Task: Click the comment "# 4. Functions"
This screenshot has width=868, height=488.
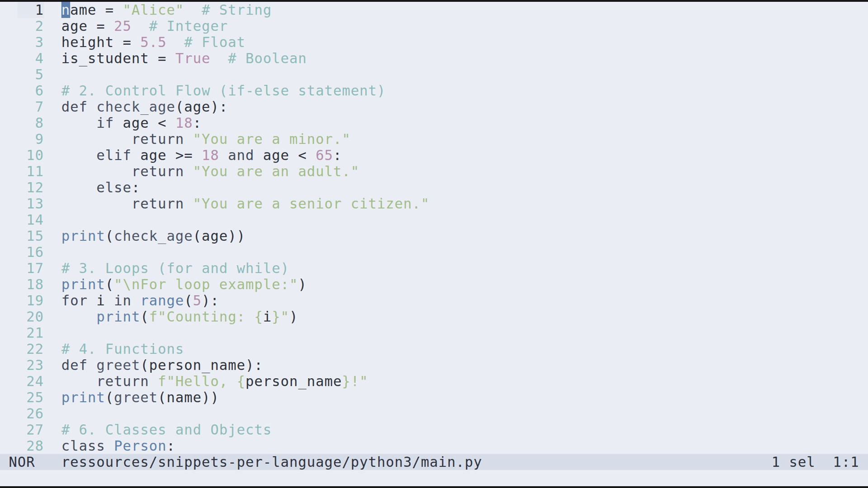Action: pyautogui.click(x=122, y=349)
